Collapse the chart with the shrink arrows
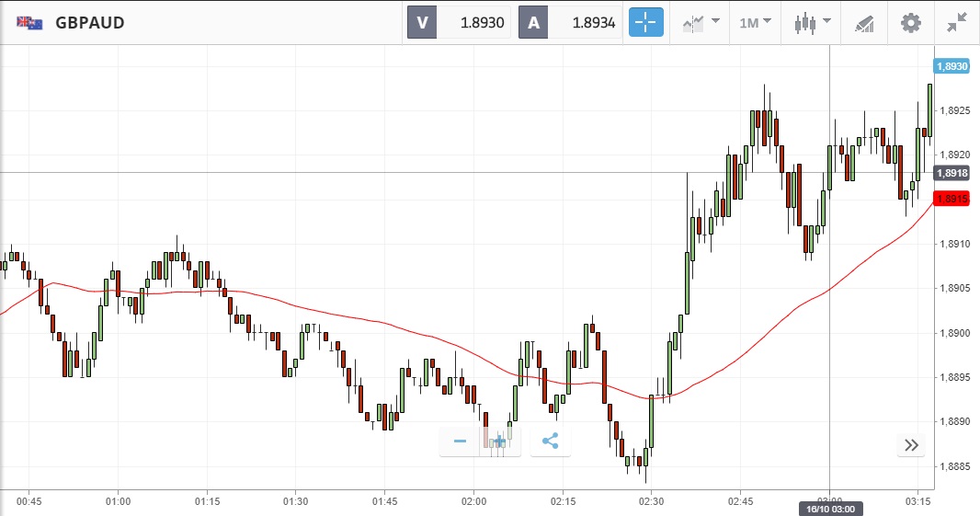 pos(957,23)
